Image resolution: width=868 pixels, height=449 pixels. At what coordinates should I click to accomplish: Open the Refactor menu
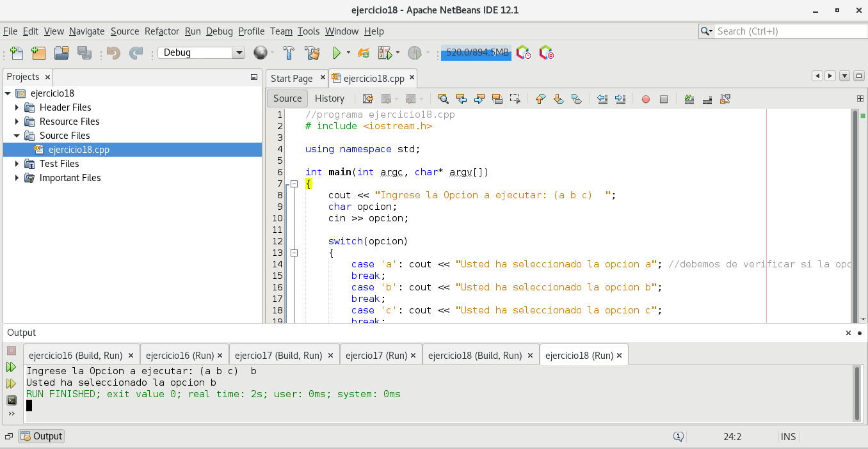point(162,31)
